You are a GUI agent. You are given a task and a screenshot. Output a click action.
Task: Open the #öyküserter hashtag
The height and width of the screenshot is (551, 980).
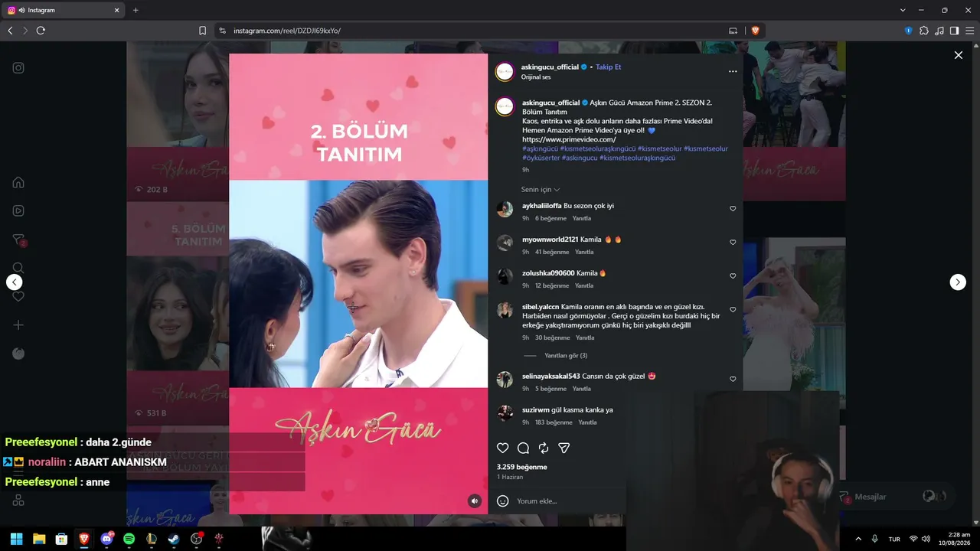coord(541,158)
